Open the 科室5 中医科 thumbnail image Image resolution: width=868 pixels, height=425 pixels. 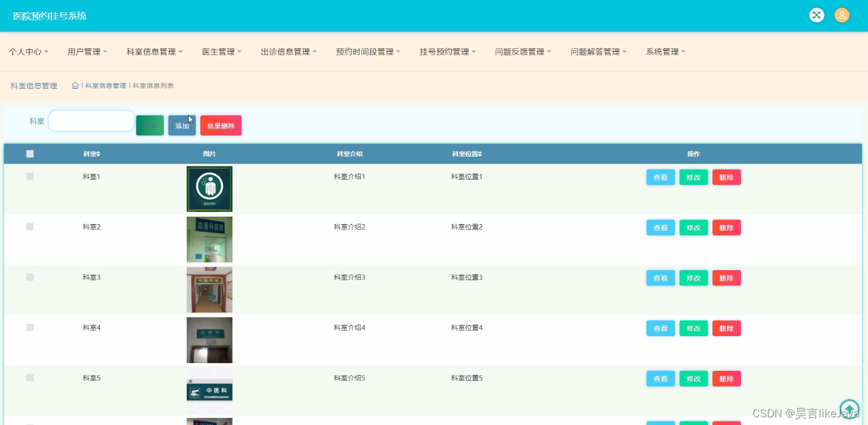[209, 390]
